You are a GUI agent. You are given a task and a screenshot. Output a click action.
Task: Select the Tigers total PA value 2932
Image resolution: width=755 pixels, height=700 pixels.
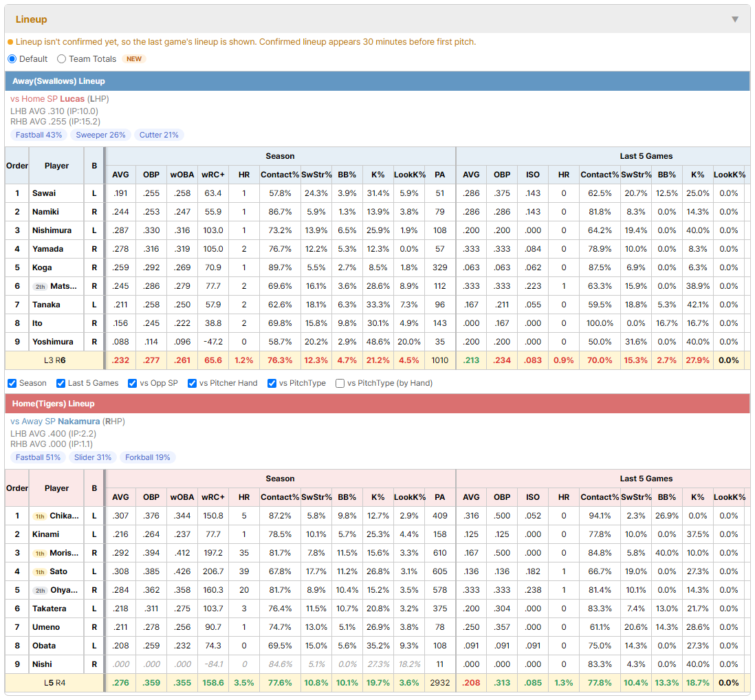click(x=439, y=683)
